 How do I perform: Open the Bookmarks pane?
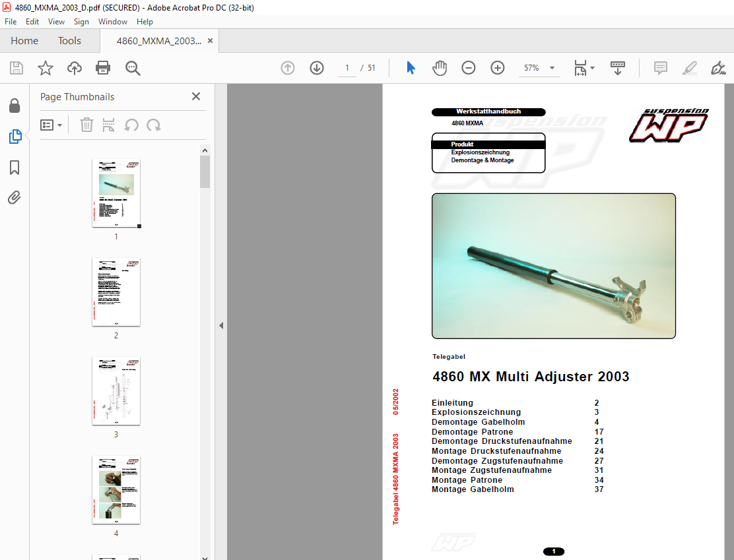pyautogui.click(x=15, y=168)
